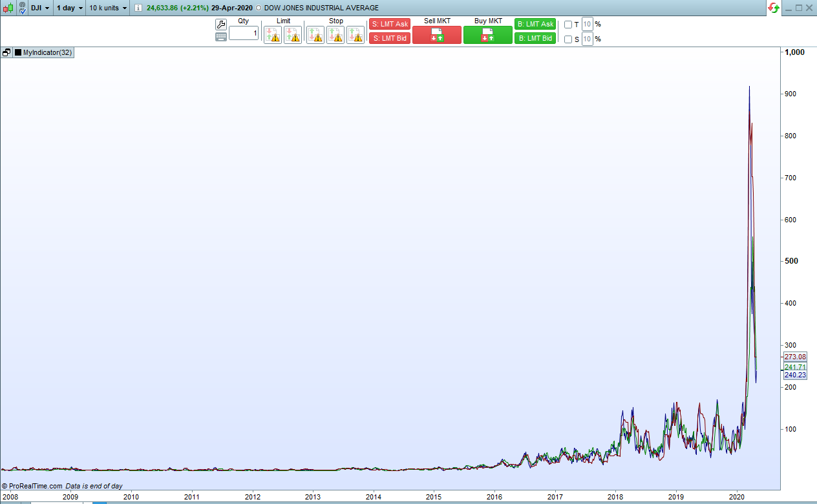Click the Qty input field

pyautogui.click(x=244, y=33)
